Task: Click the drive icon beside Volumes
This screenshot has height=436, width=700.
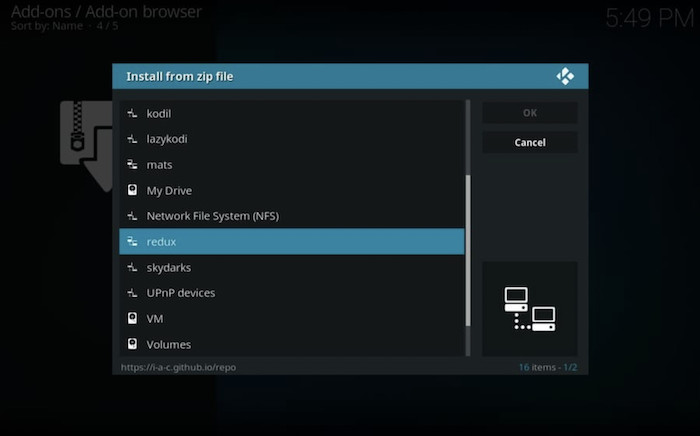Action: point(132,344)
